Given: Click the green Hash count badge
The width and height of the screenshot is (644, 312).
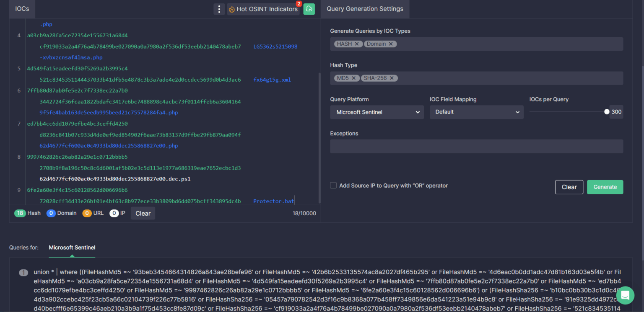Looking at the screenshot, I should (x=20, y=213).
